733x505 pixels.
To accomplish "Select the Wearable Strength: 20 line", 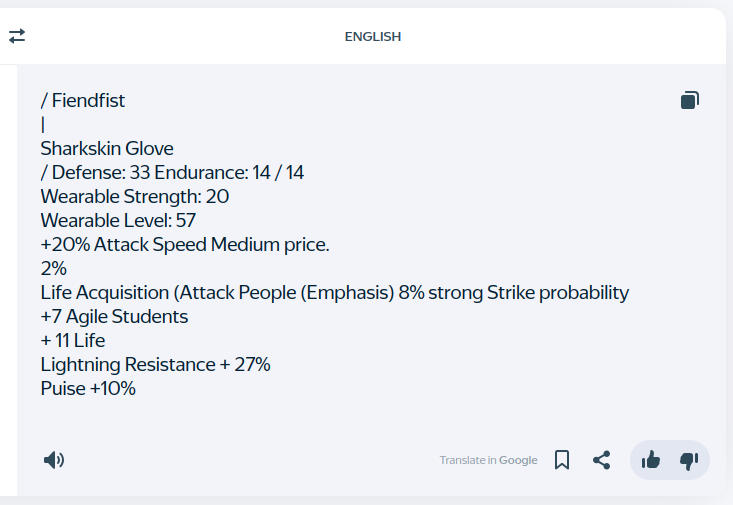I will pos(135,196).
